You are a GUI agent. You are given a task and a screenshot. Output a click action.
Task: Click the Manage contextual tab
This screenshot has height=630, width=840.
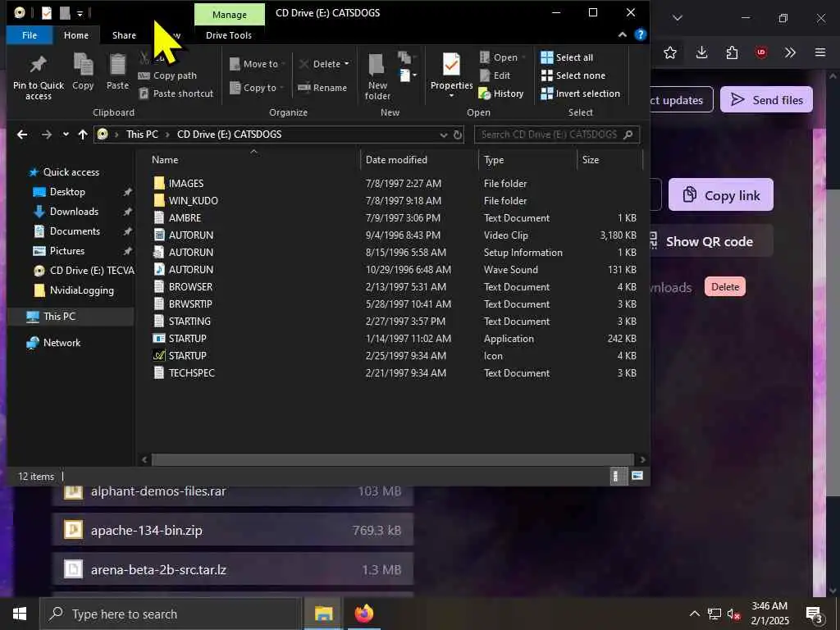pyautogui.click(x=230, y=15)
